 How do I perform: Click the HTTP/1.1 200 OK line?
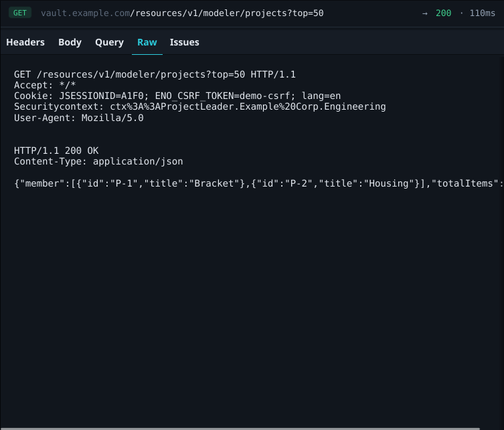[x=56, y=150]
